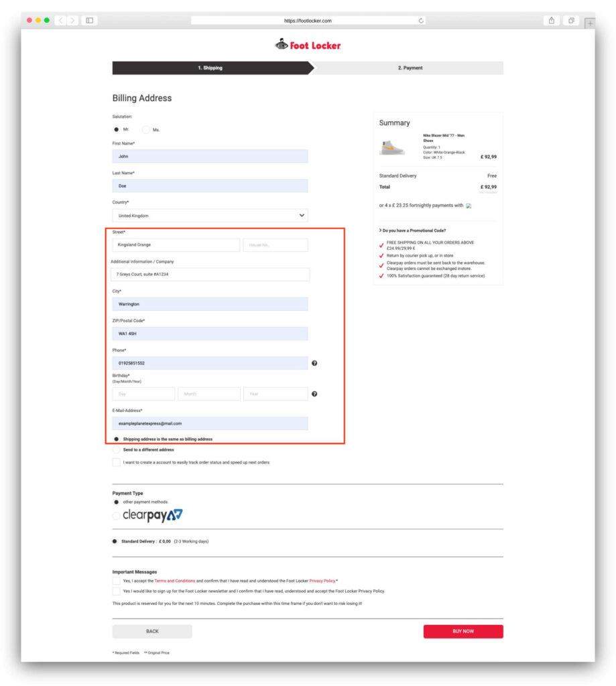Check the create an account box
This screenshot has width=616, height=686.
(x=116, y=462)
